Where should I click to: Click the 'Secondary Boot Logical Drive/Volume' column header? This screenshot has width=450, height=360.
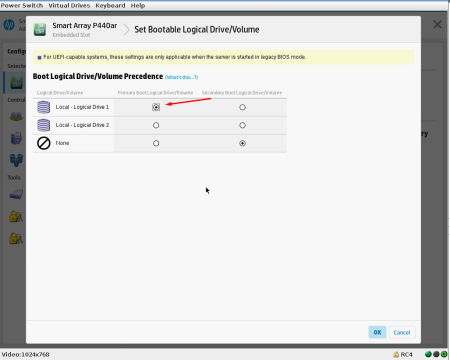point(242,93)
